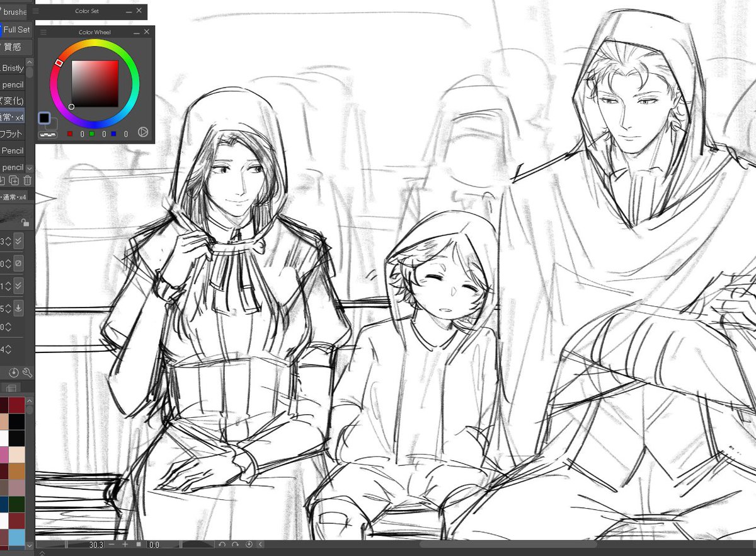Viewport: 756px width, 556px height.
Task: Select the mauve pink palette swatch
Action: (x=16, y=487)
